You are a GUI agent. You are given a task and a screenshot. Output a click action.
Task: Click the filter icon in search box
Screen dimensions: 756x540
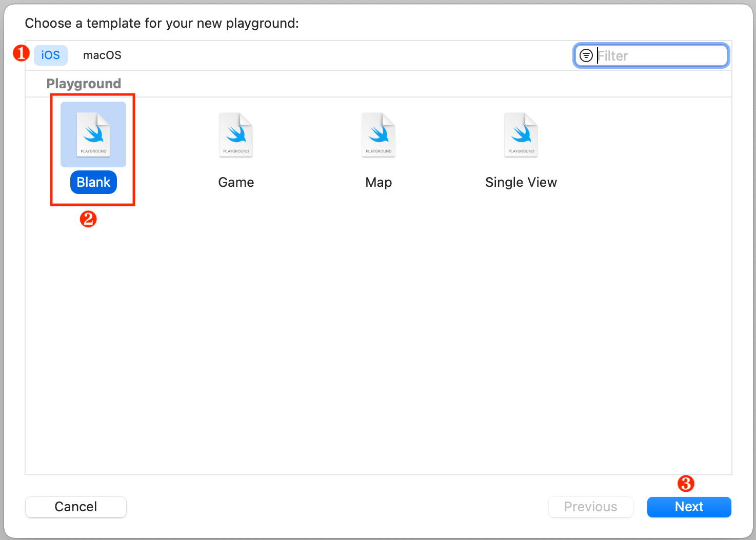pos(586,55)
